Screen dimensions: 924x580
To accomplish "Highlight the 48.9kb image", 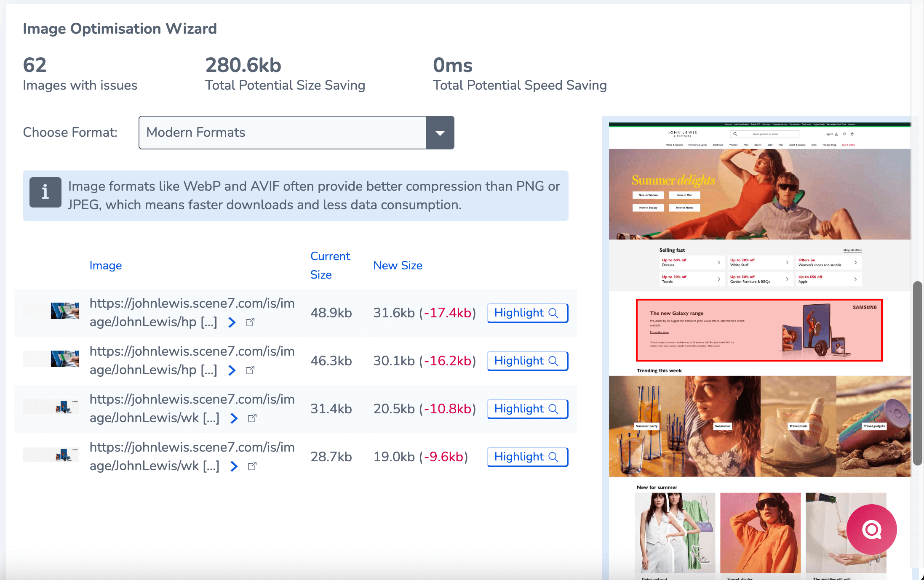I will click(x=527, y=313).
